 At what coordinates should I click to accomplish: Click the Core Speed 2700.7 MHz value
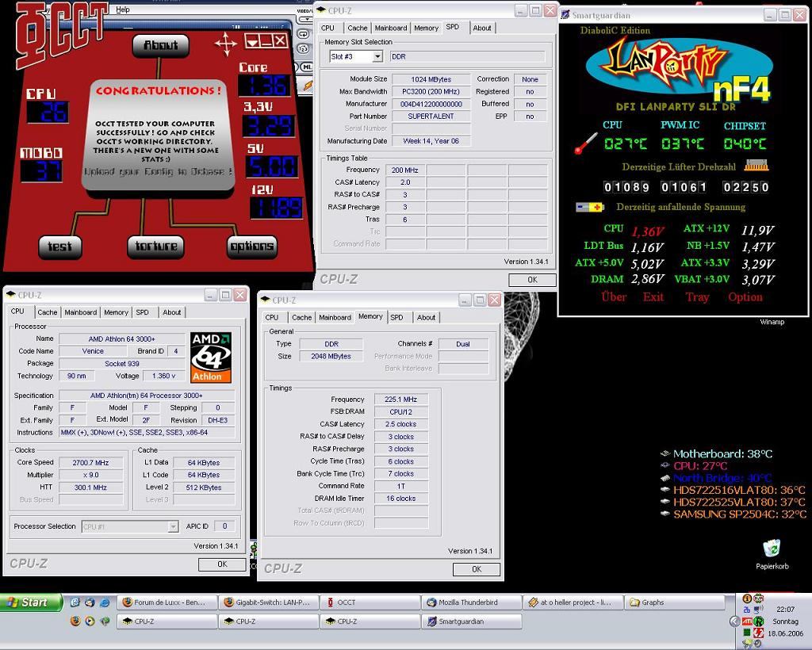(x=91, y=463)
